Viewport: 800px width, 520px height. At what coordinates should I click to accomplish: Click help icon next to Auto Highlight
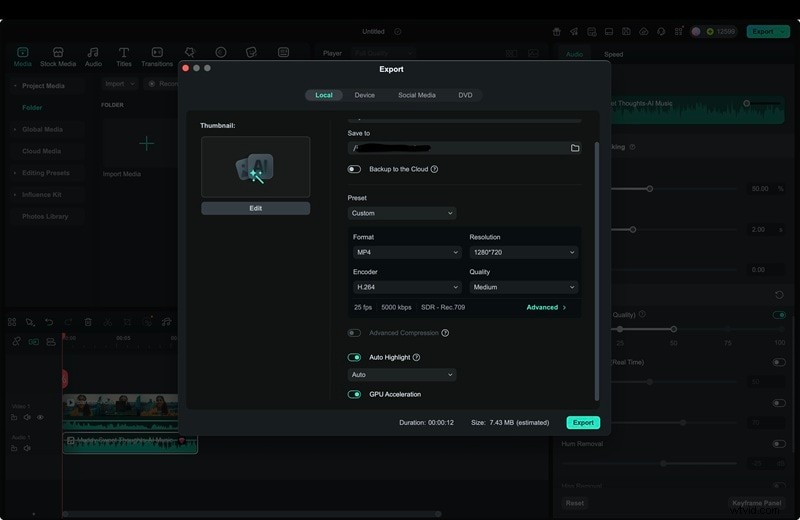(416, 357)
